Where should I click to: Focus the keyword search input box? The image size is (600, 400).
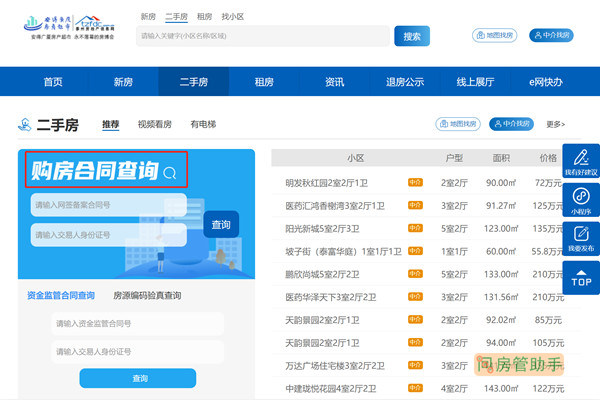(263, 36)
